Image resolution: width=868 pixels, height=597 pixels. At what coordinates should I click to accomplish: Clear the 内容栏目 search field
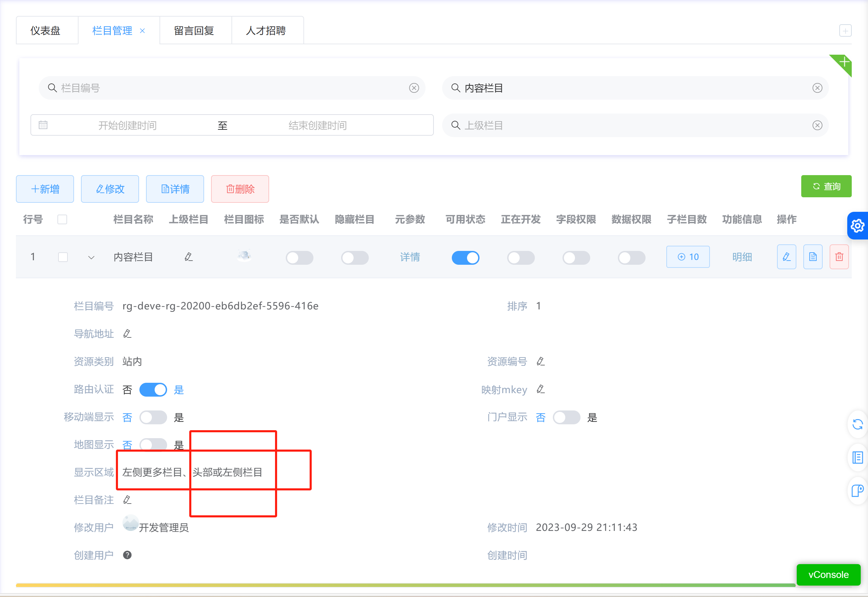click(x=817, y=88)
